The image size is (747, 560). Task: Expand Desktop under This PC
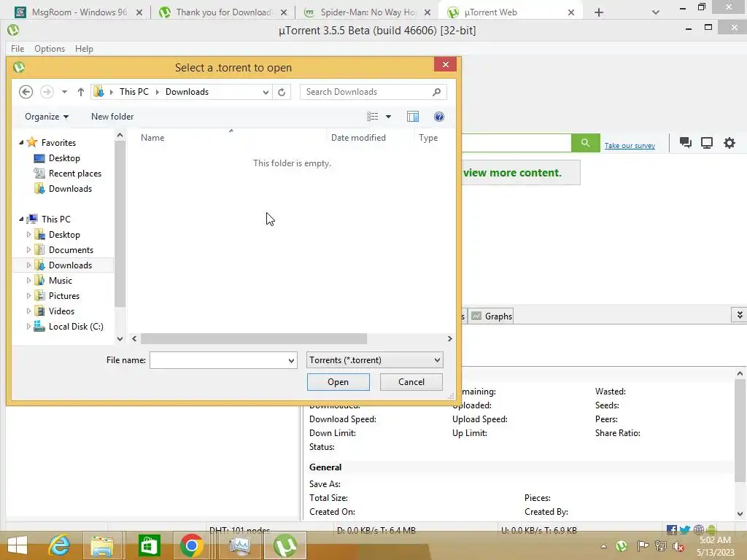[28, 235]
